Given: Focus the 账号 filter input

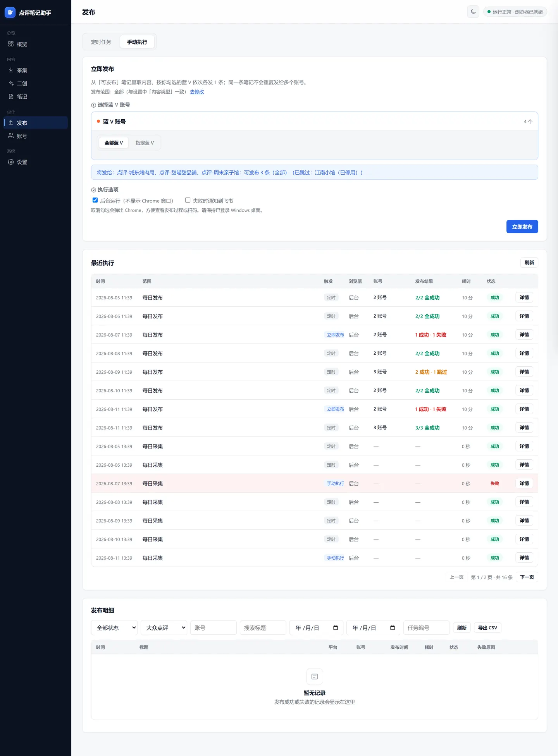Looking at the screenshot, I should [214, 628].
